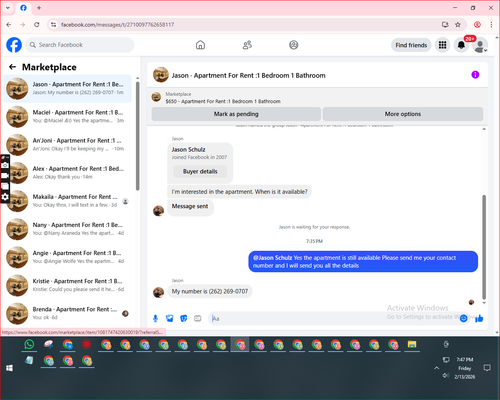
Task: Open the Chrome three-dot menu
Action: coord(491,24)
